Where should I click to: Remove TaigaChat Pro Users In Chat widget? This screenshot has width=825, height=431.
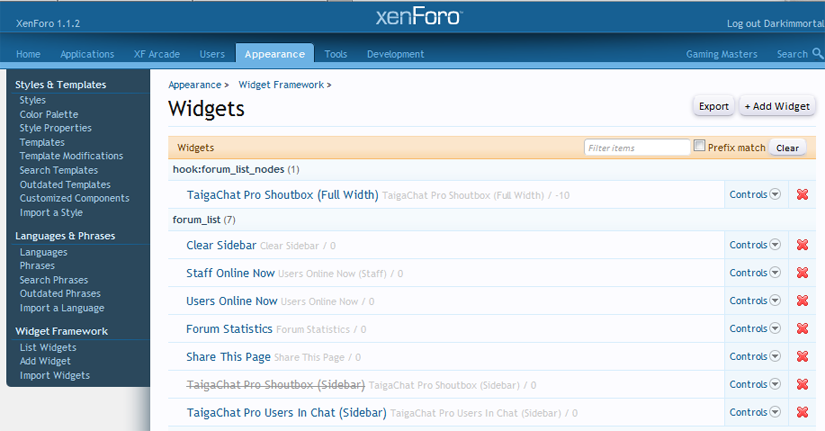tap(802, 412)
